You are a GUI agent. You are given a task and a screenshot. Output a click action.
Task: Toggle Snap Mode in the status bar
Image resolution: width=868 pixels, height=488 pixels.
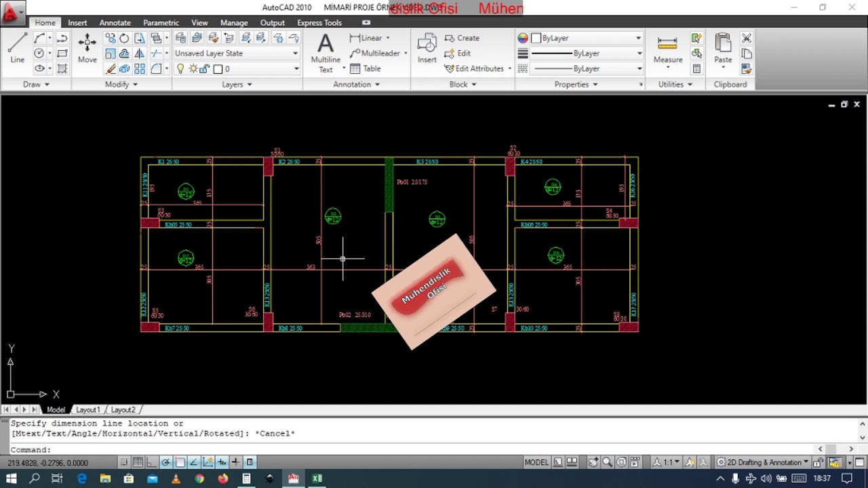tap(124, 462)
